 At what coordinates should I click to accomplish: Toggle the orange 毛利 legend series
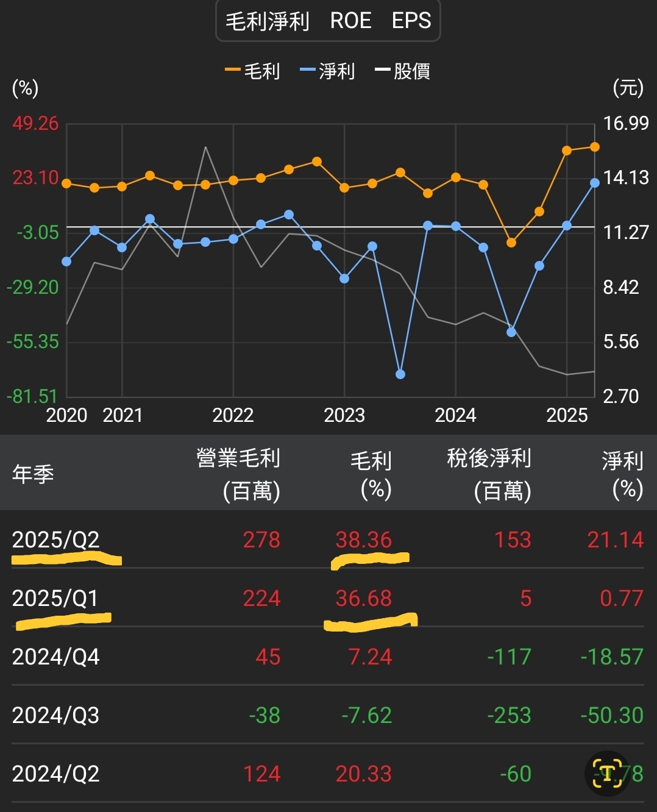[x=253, y=71]
